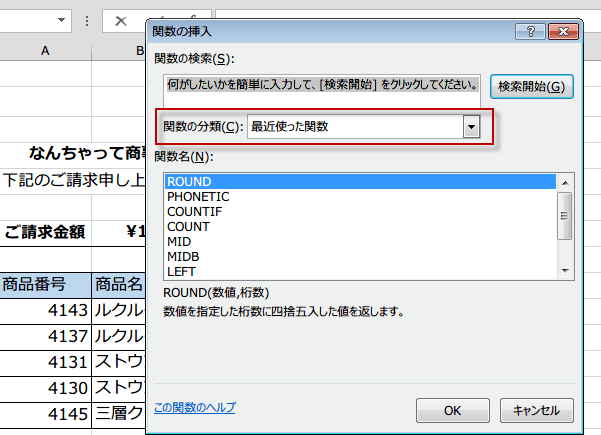Select LEFT in the function list
The height and width of the screenshot is (435, 601).
[360, 271]
